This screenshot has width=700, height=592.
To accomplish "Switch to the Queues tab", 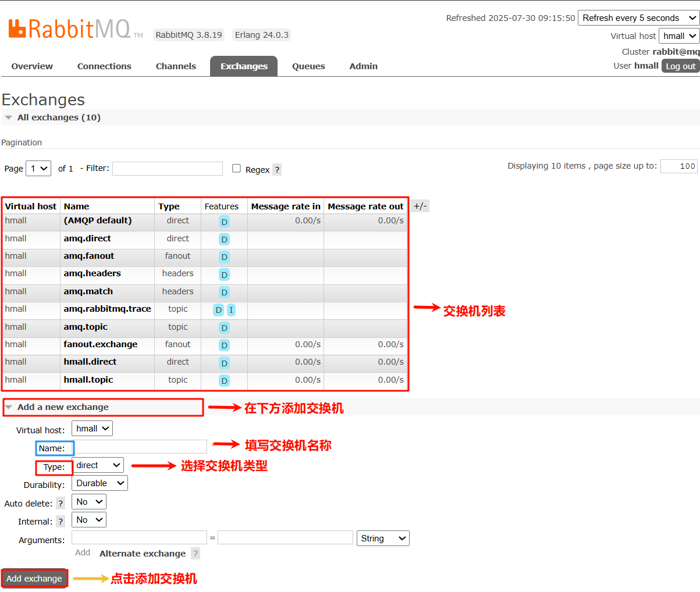I will 308,66.
